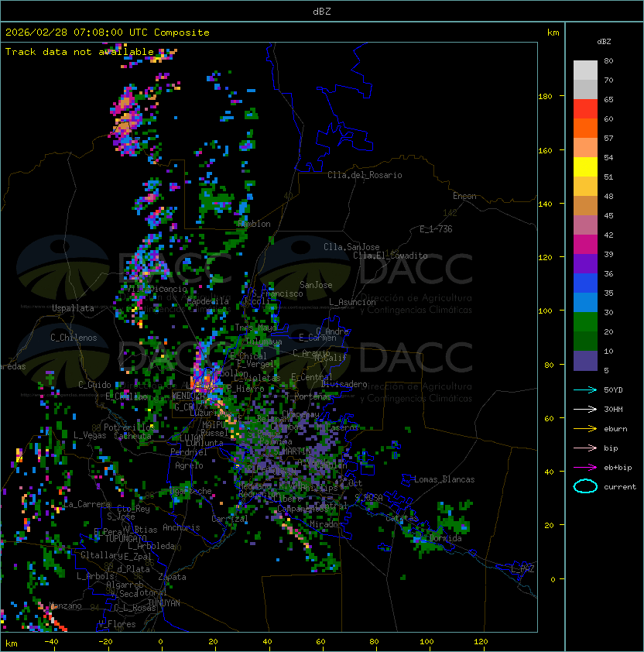
Task: Click the 'eb+bip' legend label
Action: 618,468
